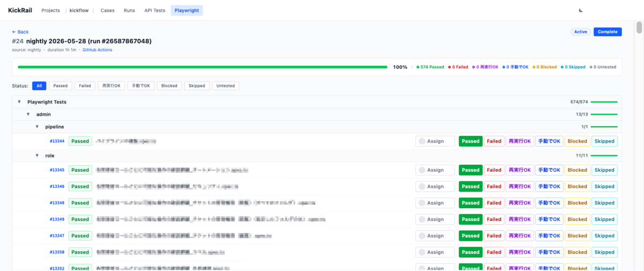The width and height of the screenshot is (644, 271).
Task: Toggle dark mode moon icon
Action: (581, 10)
